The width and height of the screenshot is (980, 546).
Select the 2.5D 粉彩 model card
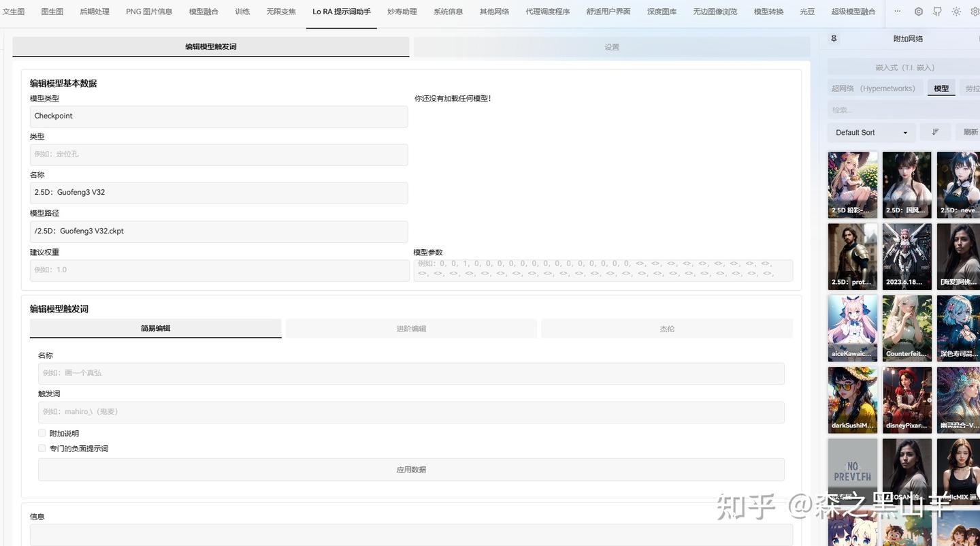853,184
